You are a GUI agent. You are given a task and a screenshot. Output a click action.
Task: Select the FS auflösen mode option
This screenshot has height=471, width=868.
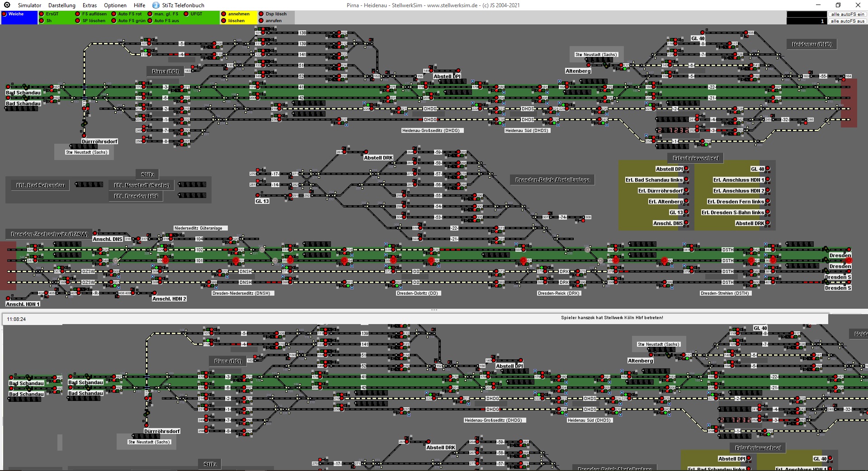coord(78,14)
